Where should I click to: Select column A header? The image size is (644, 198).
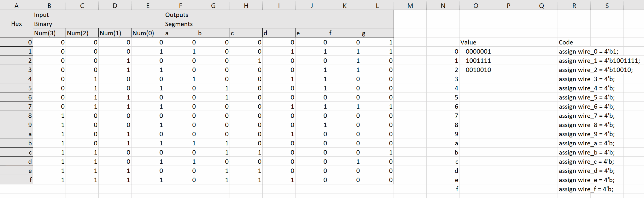(16, 6)
